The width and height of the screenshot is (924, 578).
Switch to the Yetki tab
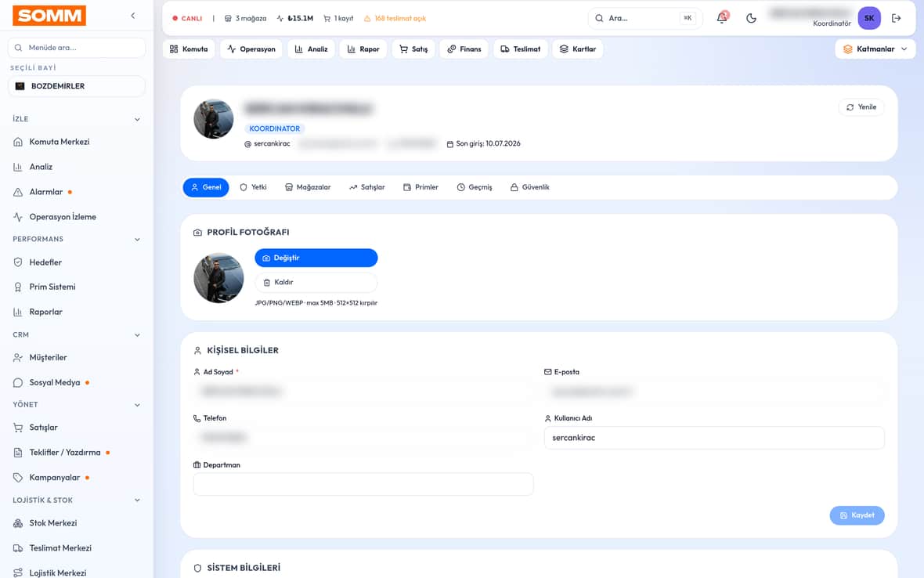pos(254,187)
